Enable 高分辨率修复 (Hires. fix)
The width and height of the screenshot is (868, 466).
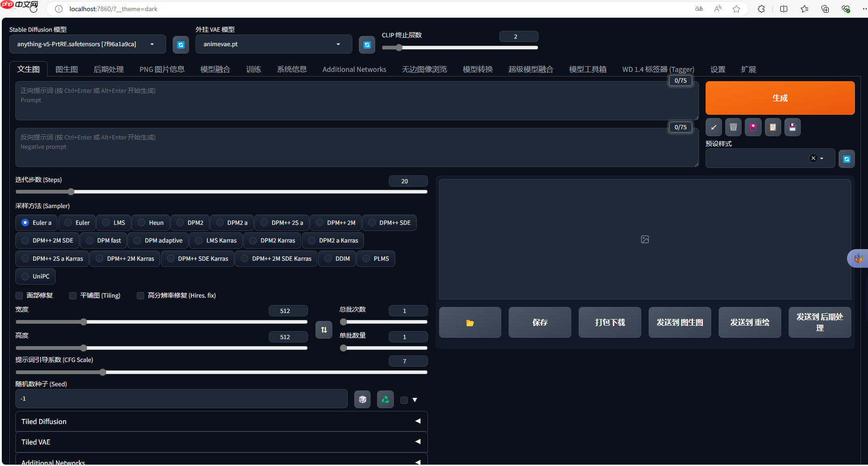(140, 295)
